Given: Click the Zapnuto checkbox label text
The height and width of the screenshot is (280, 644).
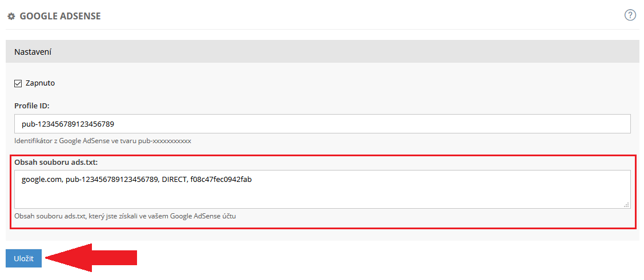Looking at the screenshot, I should click(x=40, y=83).
